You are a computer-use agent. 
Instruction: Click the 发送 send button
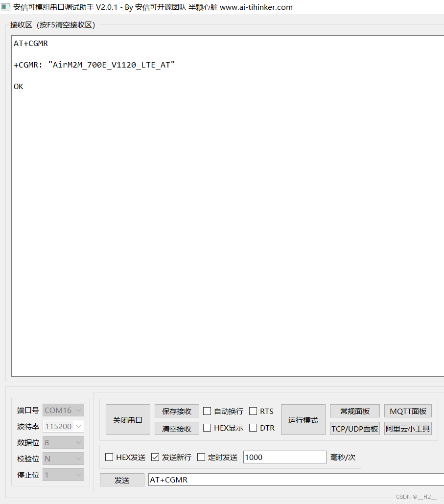(122, 480)
